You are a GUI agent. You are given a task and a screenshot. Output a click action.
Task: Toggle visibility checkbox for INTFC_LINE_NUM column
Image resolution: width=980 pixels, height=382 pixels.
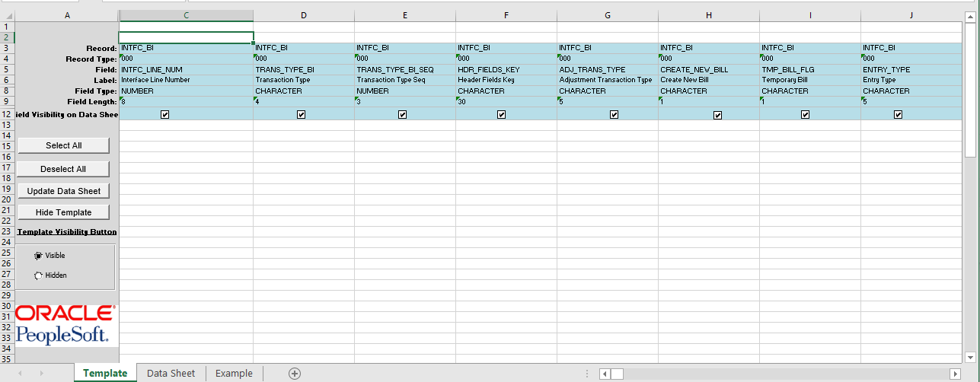click(165, 114)
